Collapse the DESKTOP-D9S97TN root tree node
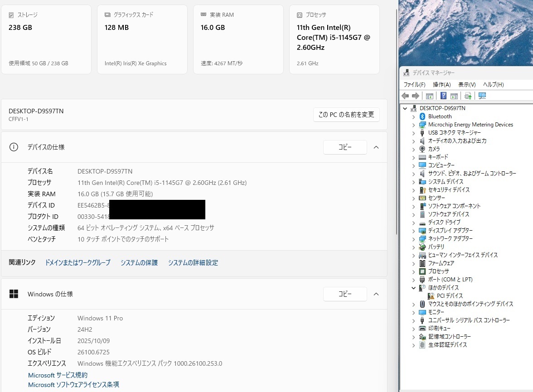 (405, 108)
